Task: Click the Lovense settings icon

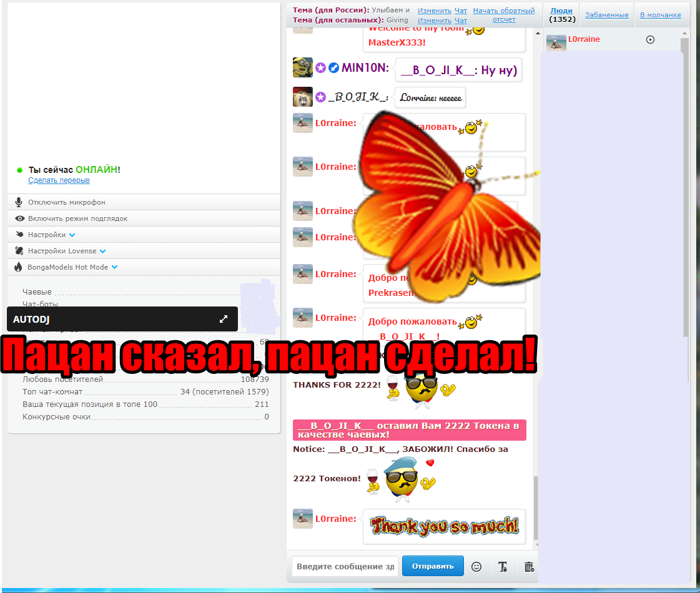Action: coord(19,251)
